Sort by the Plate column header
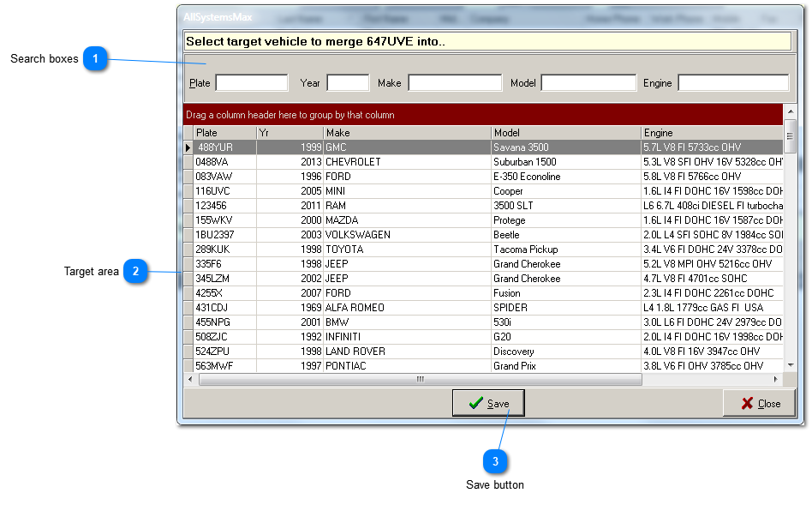Image resolution: width=812 pixels, height=505 pixels. [224, 133]
